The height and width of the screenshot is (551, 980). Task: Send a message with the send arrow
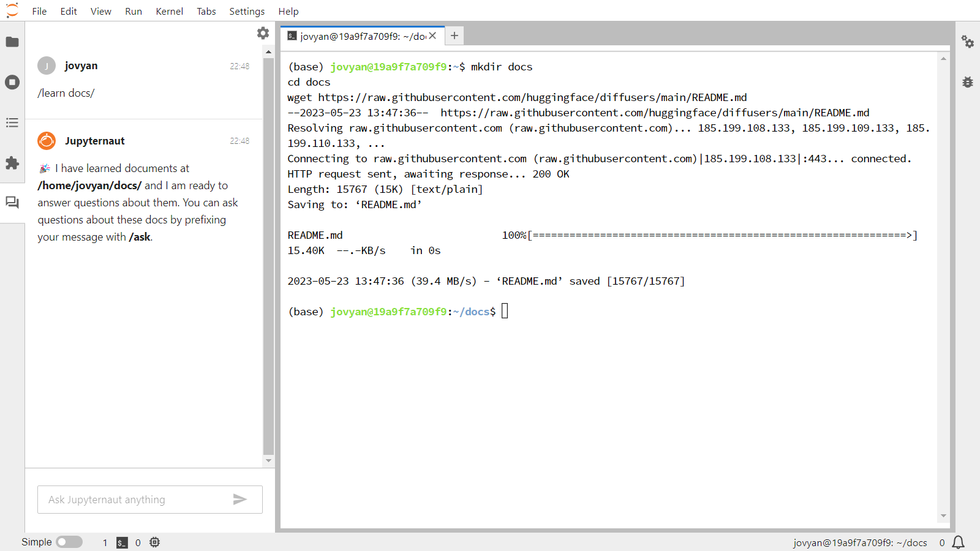tap(240, 500)
